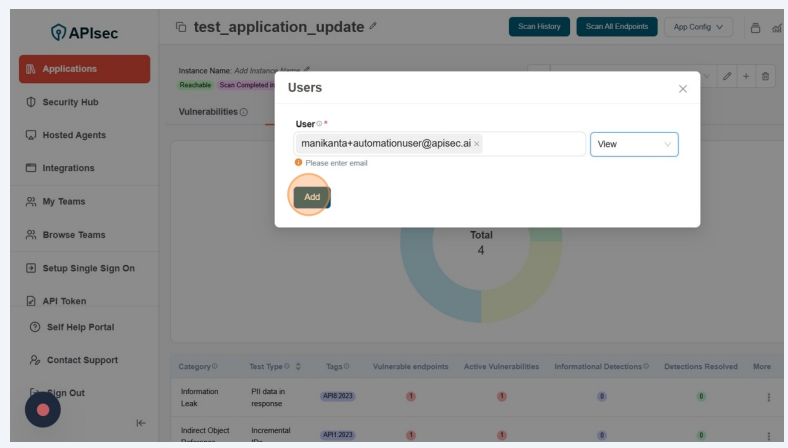This screenshot has width=788, height=448.
Task: Remove the manikanta+automationuser email tag
Action: [x=476, y=144]
